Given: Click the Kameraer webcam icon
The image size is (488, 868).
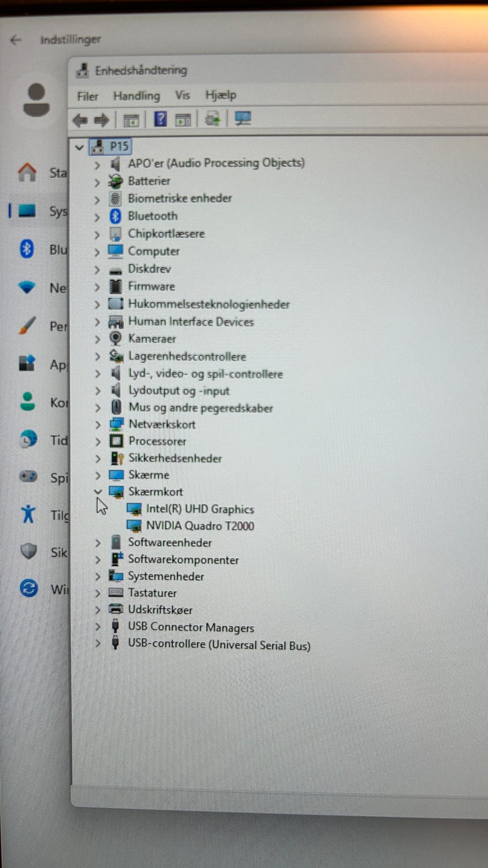Looking at the screenshot, I should [116, 338].
